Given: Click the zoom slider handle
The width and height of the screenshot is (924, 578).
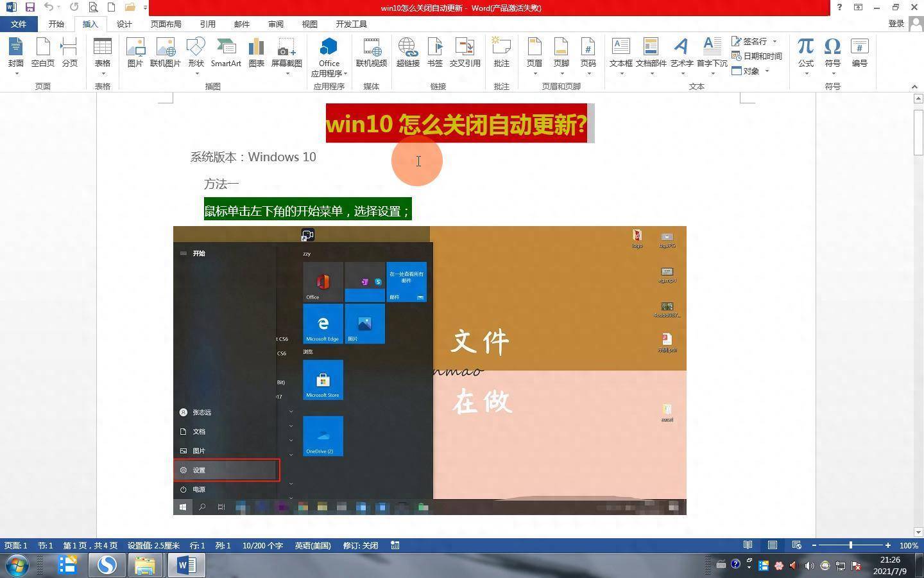Looking at the screenshot, I should pos(851,545).
